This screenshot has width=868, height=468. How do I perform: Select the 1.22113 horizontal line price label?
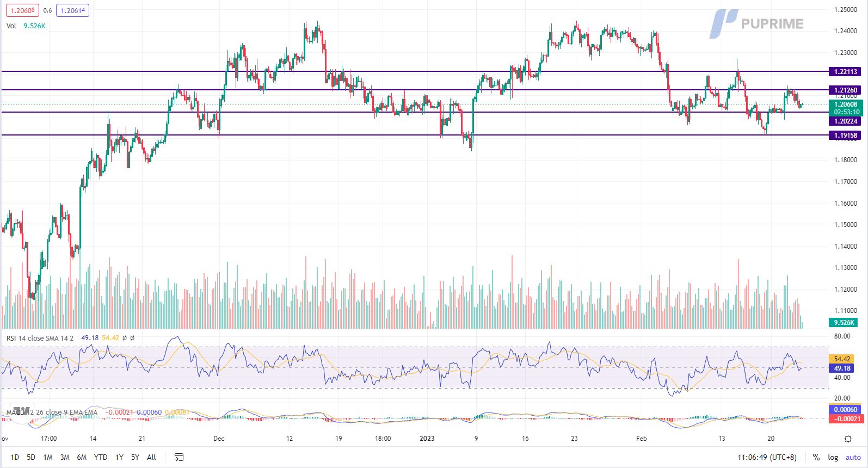click(x=845, y=71)
